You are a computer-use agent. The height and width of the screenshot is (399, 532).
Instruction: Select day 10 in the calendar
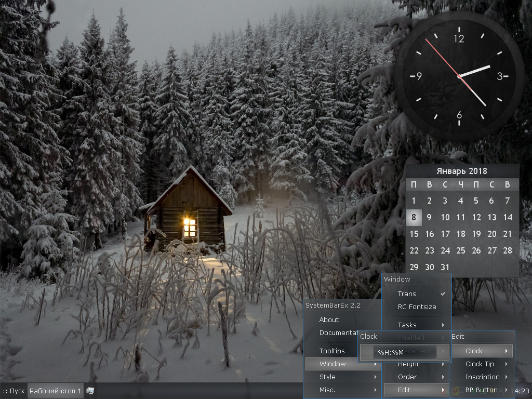tap(445, 217)
